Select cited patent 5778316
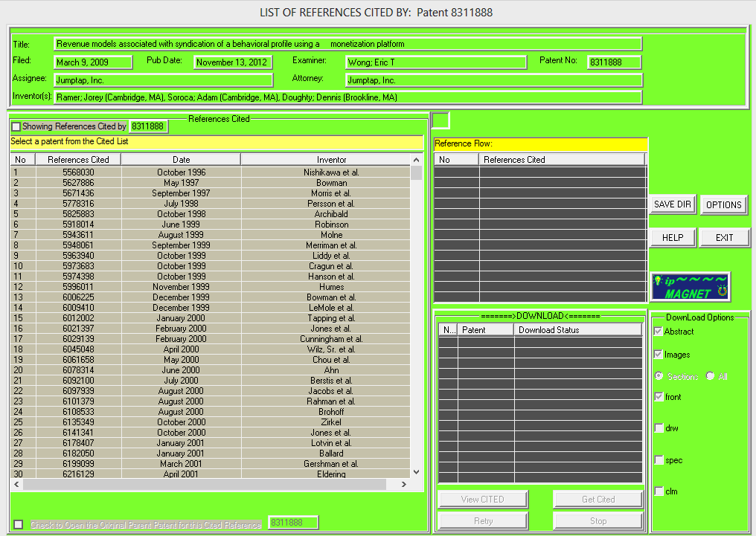Viewport: 756px width, 536px height. pyautogui.click(x=211, y=204)
